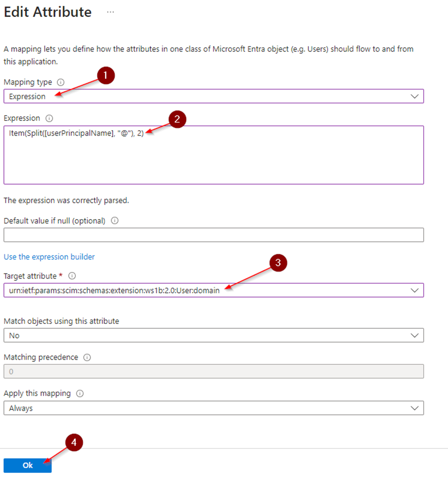448x477 pixels.
Task: Open the Mapping type dropdown
Action: 213,97
